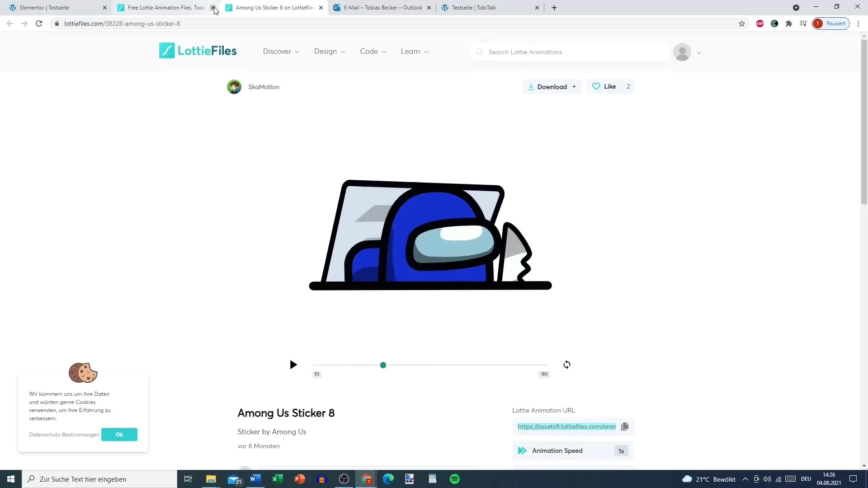Expand the user account chevron
This screenshot has width=868, height=488.
point(699,52)
